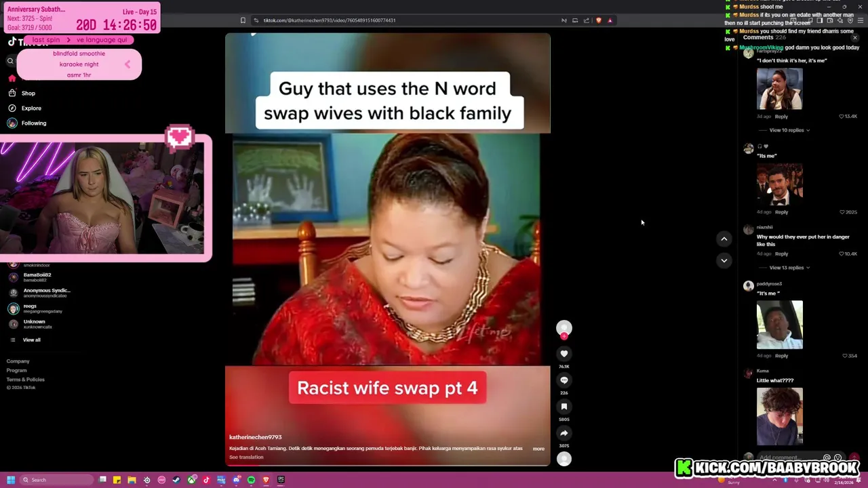
Task: Expand video caption with more
Action: pyautogui.click(x=538, y=448)
